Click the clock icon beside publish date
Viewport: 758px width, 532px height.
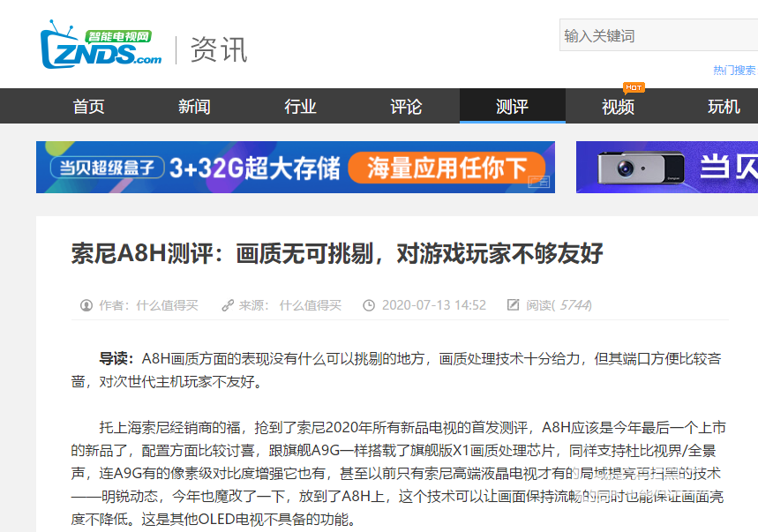click(369, 305)
